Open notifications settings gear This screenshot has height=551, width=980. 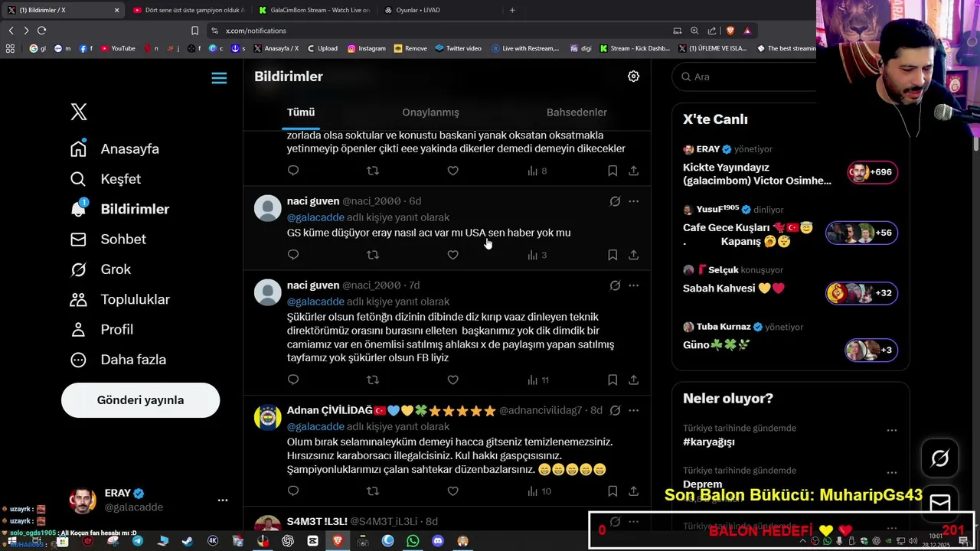(633, 77)
